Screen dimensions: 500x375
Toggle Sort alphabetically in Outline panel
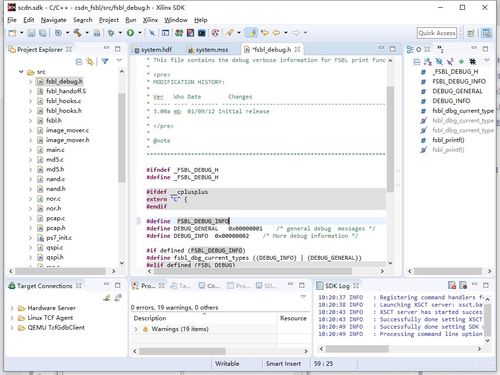pyautogui.click(x=428, y=62)
